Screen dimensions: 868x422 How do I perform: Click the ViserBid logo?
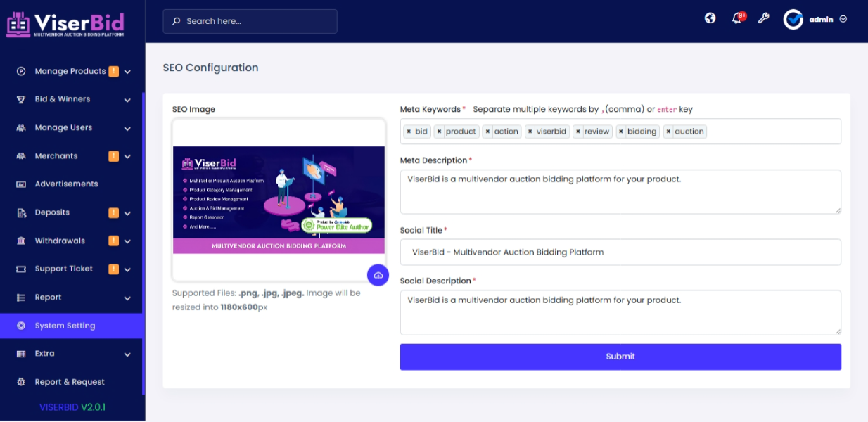65,23
